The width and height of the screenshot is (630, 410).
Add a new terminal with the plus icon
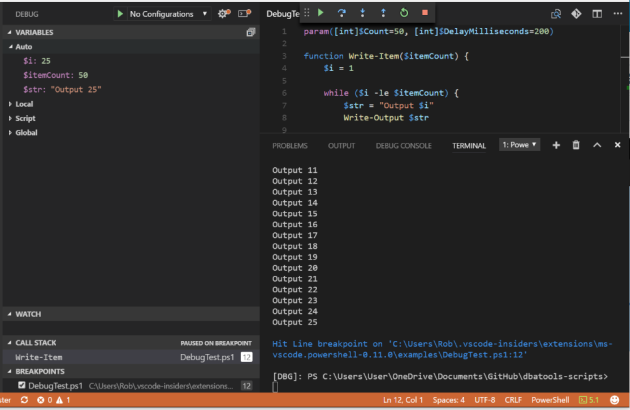(556, 145)
